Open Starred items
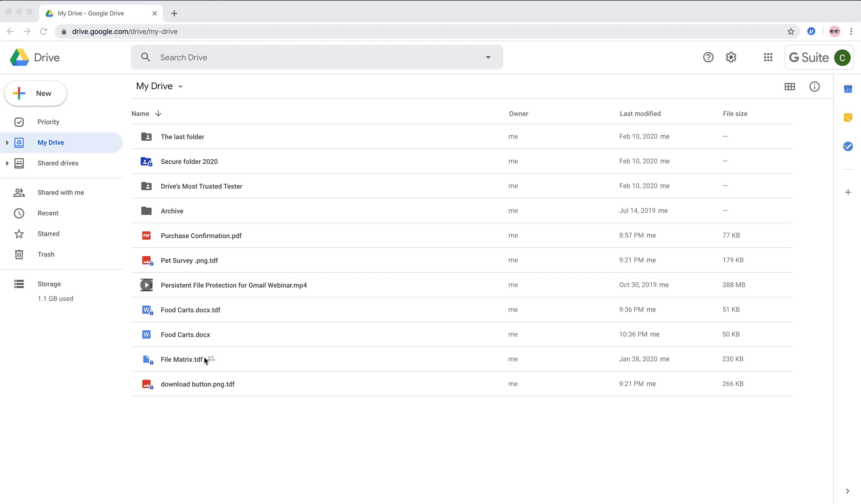The height and width of the screenshot is (504, 861). [x=48, y=234]
